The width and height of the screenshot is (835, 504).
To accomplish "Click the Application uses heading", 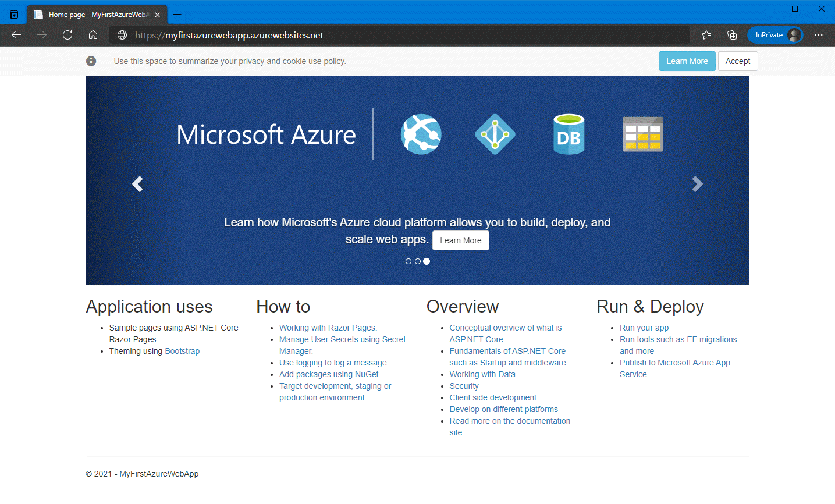I will point(150,307).
